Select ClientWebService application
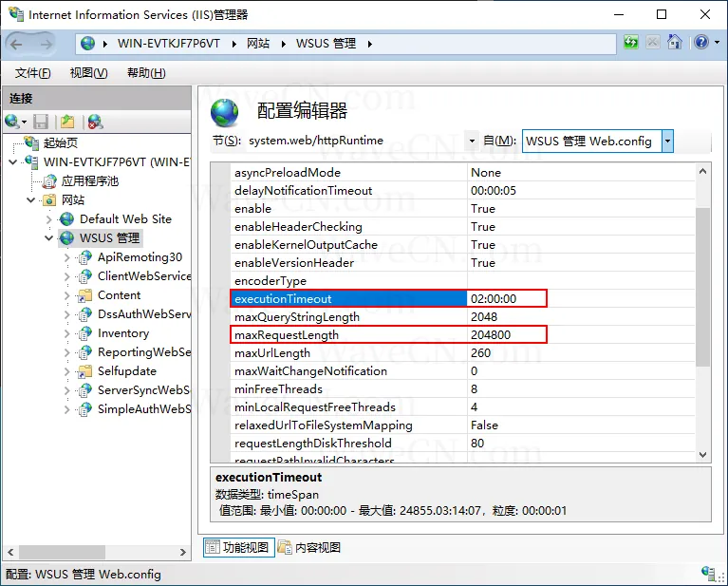Viewport: 728px width, 586px height. point(144,276)
